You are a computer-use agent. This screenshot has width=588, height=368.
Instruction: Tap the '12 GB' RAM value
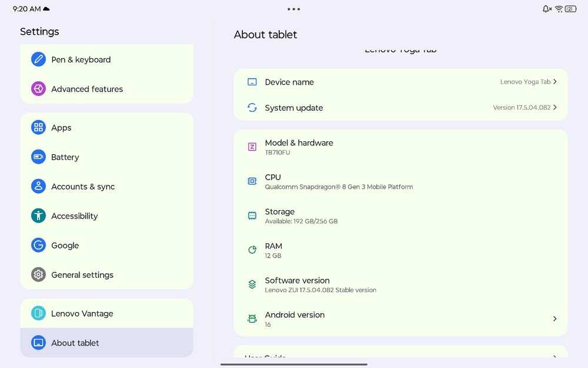coord(273,256)
